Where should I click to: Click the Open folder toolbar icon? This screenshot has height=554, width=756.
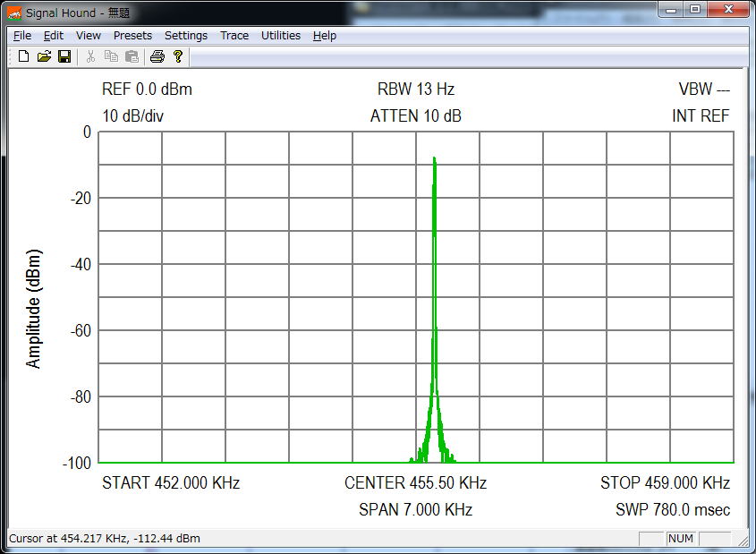click(x=44, y=56)
